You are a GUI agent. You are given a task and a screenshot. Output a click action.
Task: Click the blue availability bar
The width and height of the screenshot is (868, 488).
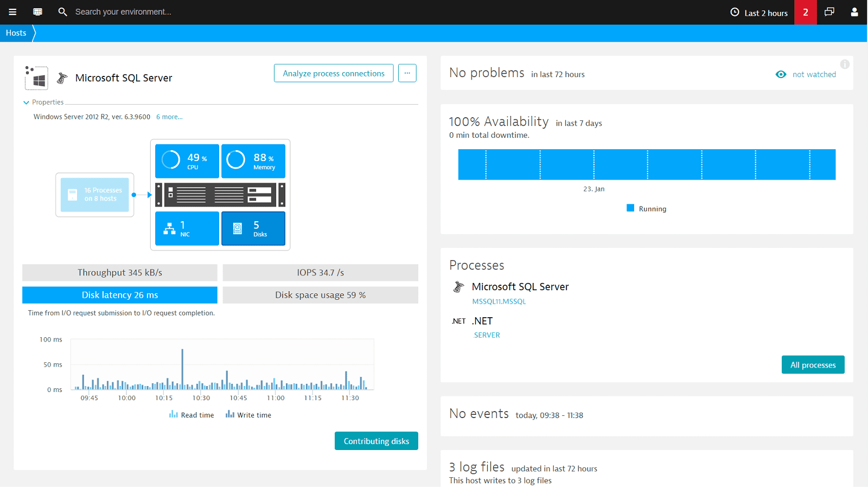pos(647,164)
